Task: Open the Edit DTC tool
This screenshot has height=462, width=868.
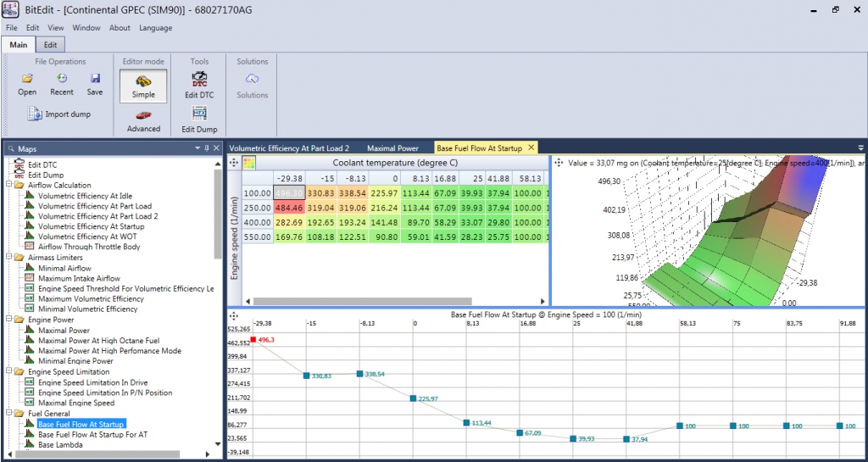Action: [199, 86]
